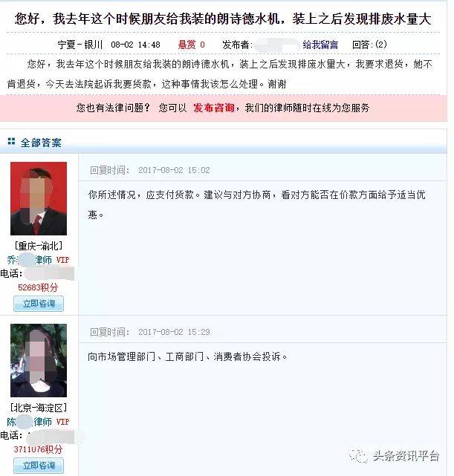
Task: Click the 宁夏-银川 location text
Action: tap(80, 45)
